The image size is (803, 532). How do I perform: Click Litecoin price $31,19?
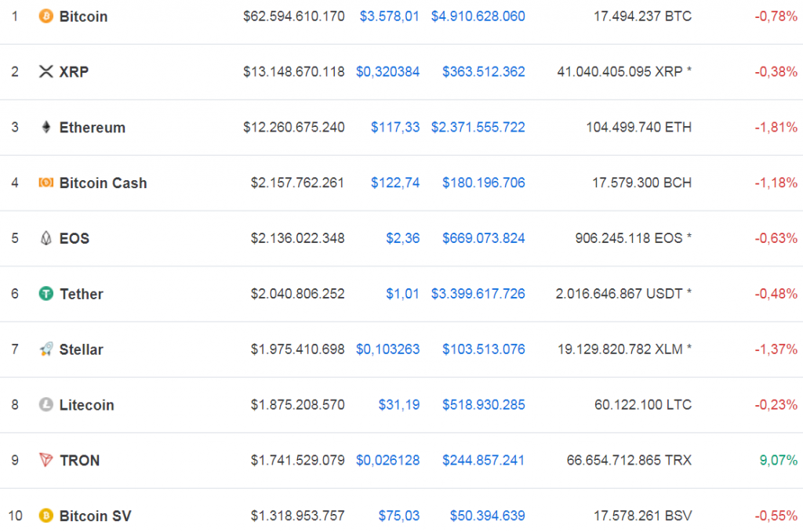pyautogui.click(x=399, y=404)
